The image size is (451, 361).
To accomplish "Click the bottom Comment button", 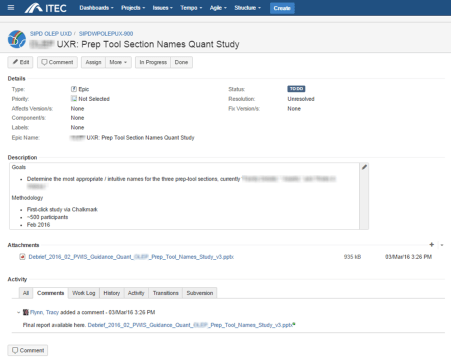I will [28, 350].
